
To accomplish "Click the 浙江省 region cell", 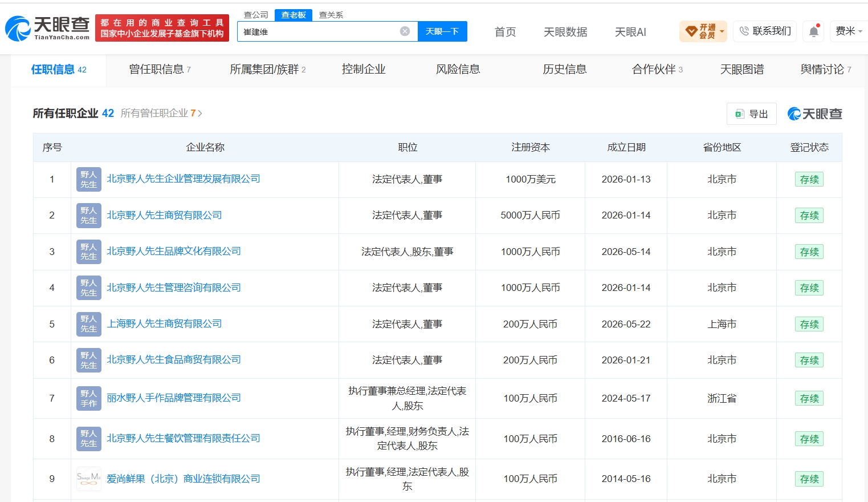I will 722,398.
